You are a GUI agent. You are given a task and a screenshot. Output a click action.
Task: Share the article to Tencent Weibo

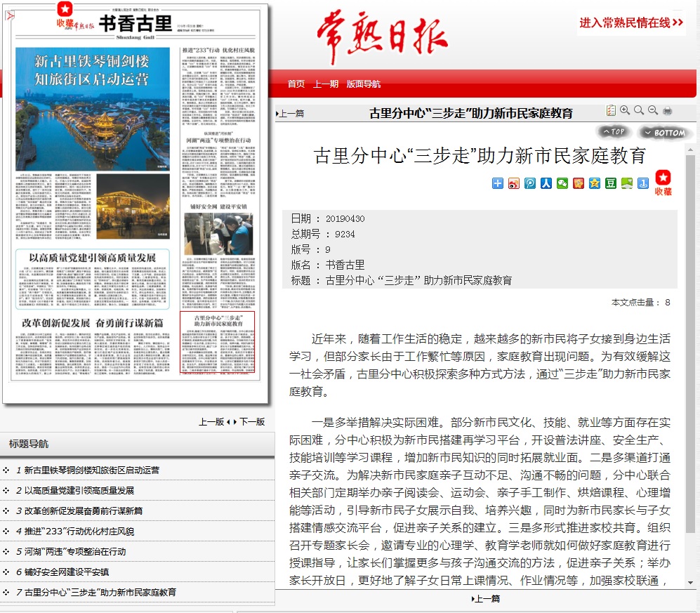530,183
